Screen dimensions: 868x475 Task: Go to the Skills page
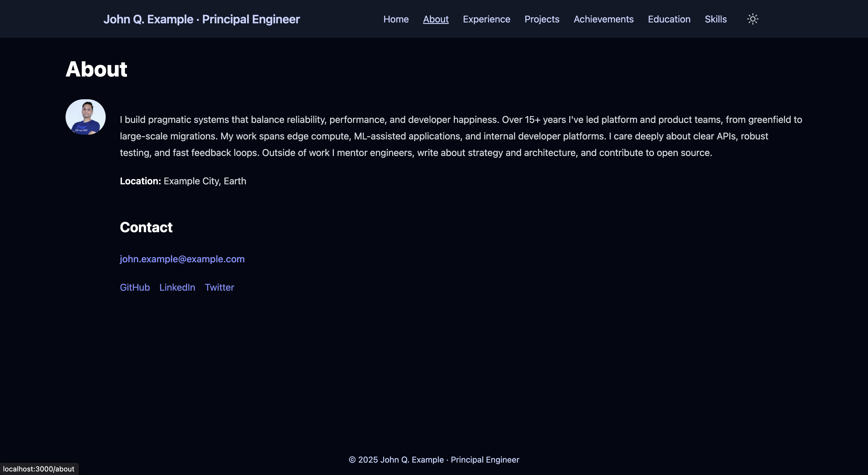coord(716,19)
